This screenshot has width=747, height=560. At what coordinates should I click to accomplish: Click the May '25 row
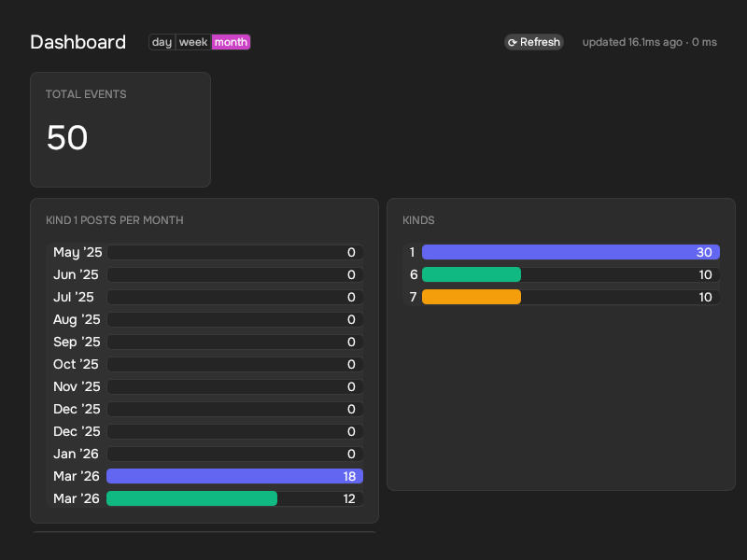(x=205, y=252)
